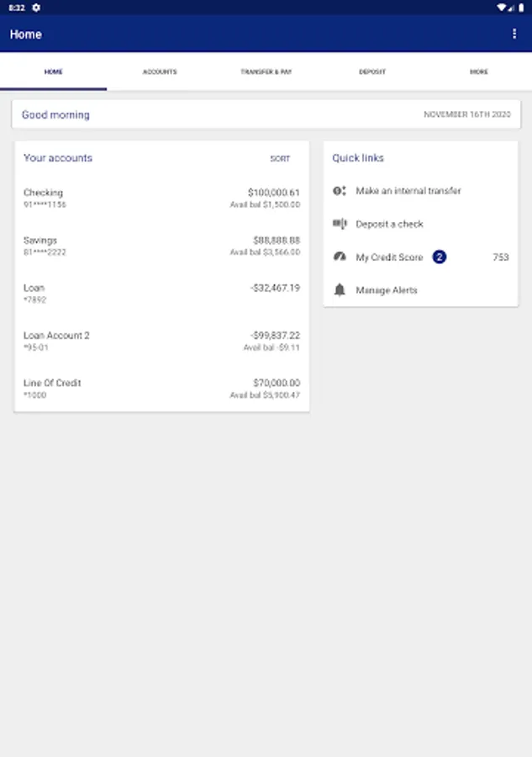Open Make an internal transfer link
532x757 pixels.
[x=408, y=191]
